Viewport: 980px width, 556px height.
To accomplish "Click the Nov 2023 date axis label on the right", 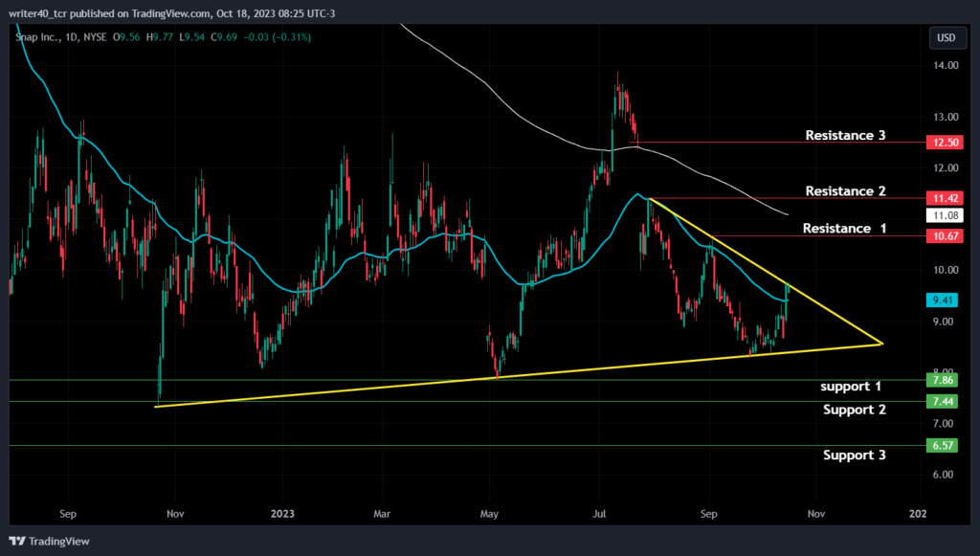I will pyautogui.click(x=816, y=514).
